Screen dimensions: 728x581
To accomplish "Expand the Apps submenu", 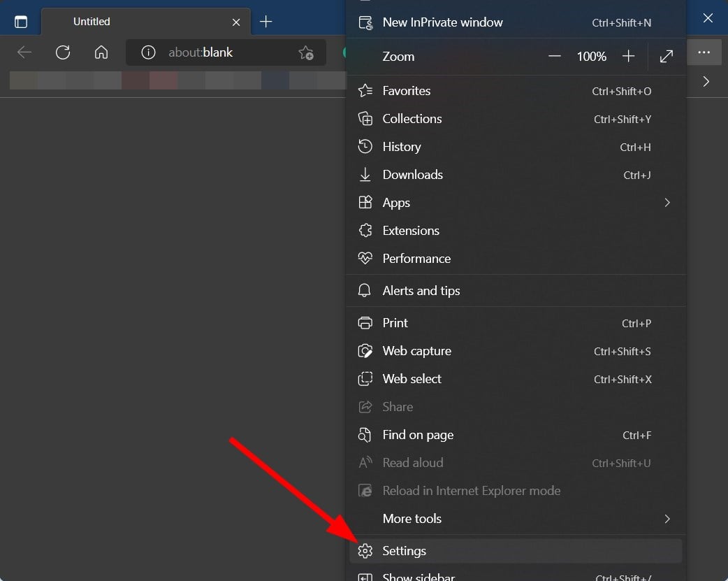I will (x=667, y=202).
